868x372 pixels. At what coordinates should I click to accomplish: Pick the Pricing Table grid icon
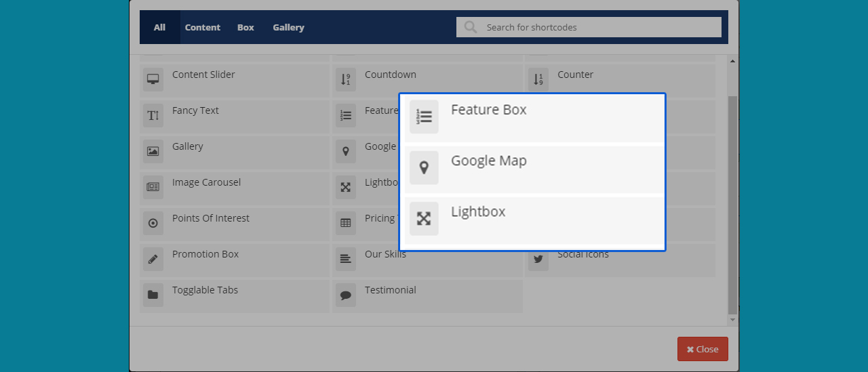click(x=346, y=223)
